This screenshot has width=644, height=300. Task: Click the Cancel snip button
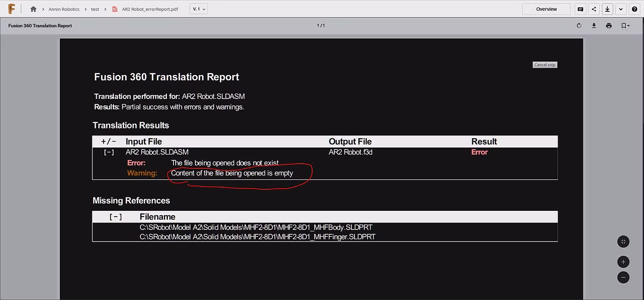[545, 65]
